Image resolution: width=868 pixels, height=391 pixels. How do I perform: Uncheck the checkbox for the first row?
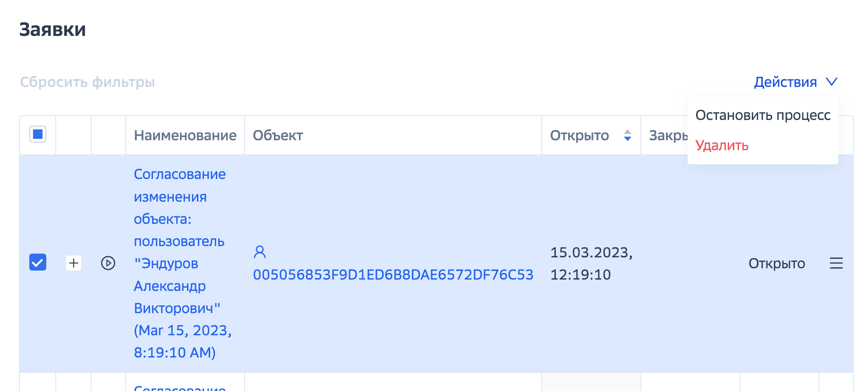(38, 263)
